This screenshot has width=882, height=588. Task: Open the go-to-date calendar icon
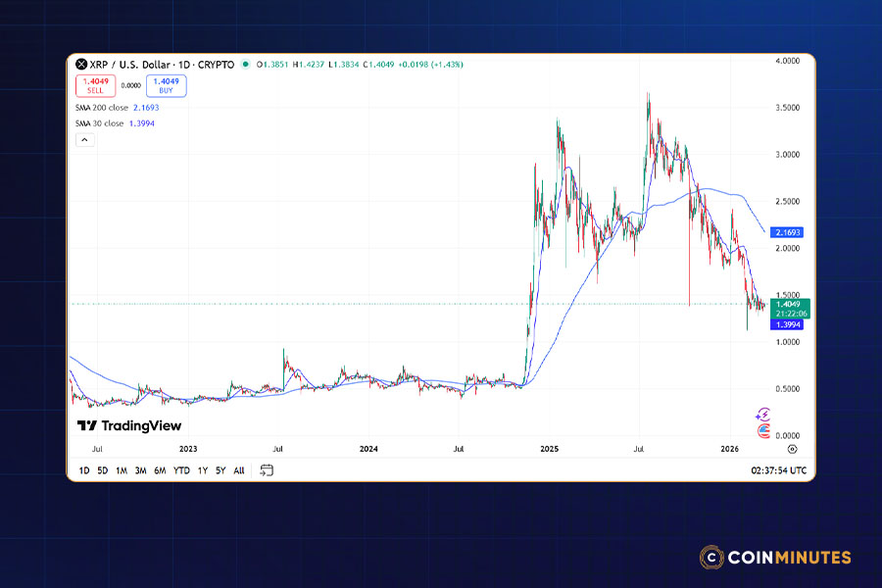click(267, 470)
